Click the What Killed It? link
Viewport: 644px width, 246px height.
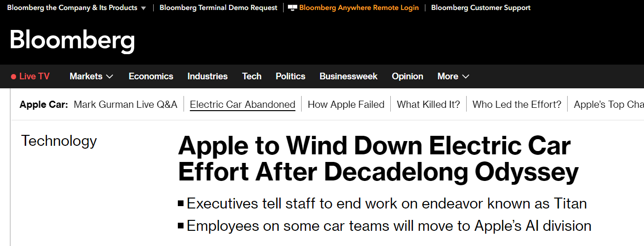tap(428, 104)
